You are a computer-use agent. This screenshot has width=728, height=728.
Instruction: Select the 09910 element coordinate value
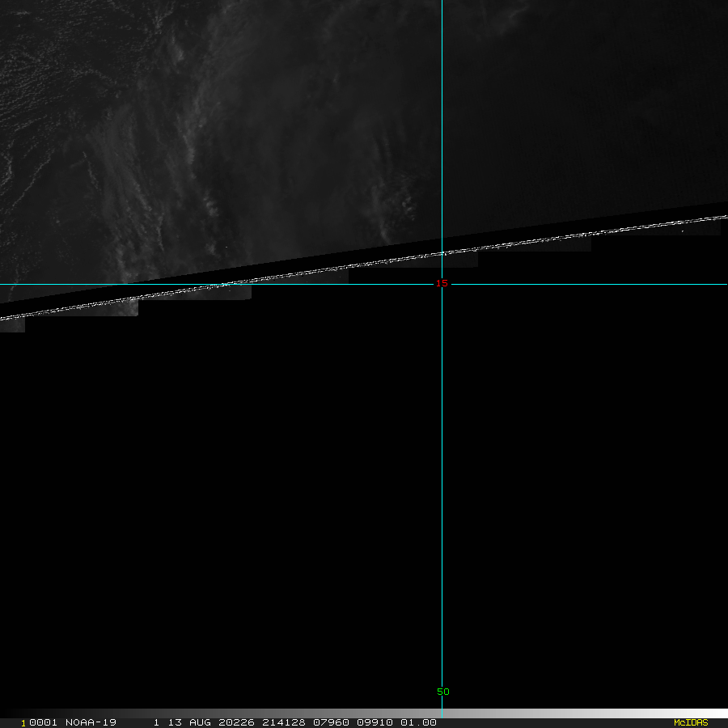pyautogui.click(x=375, y=722)
